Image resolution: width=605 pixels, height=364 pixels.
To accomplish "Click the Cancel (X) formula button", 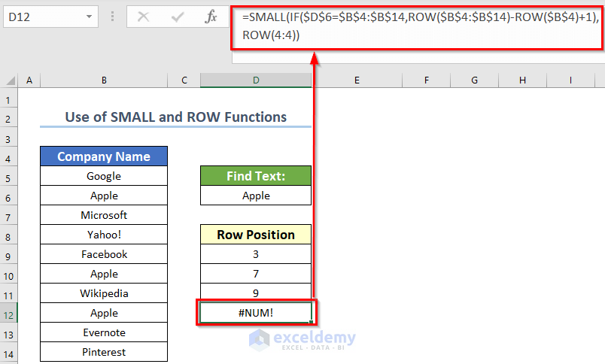I will [143, 17].
